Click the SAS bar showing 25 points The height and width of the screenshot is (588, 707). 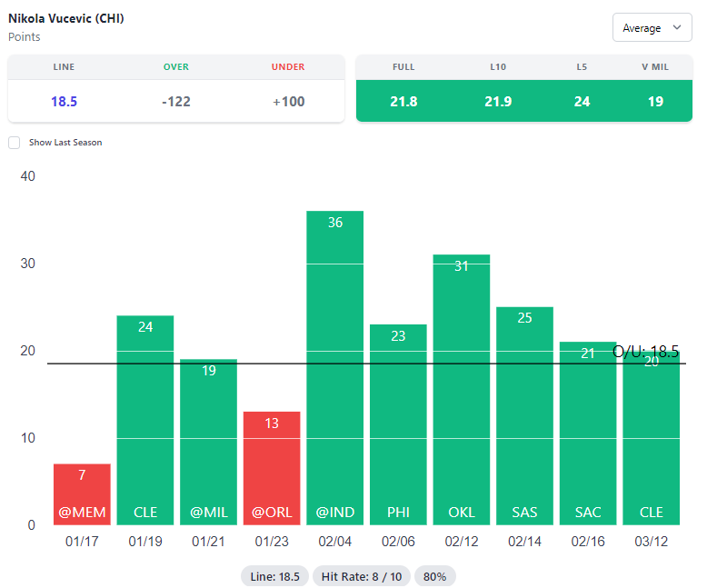(524, 414)
